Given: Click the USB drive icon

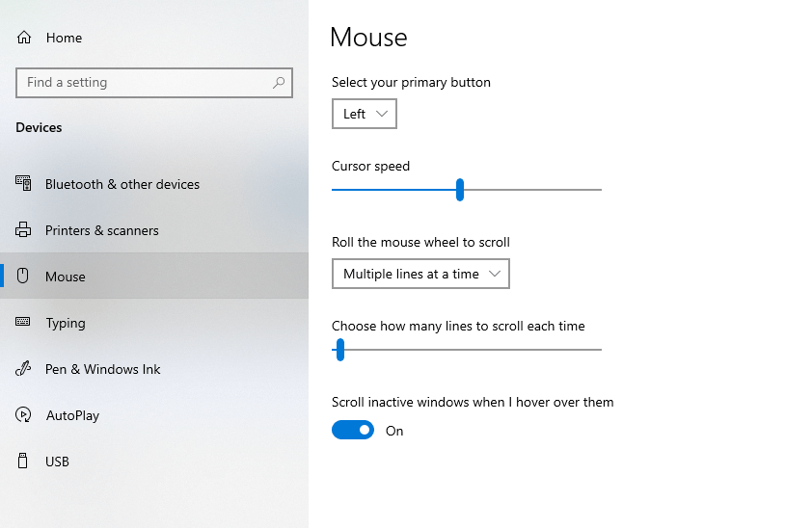Looking at the screenshot, I should [x=24, y=462].
